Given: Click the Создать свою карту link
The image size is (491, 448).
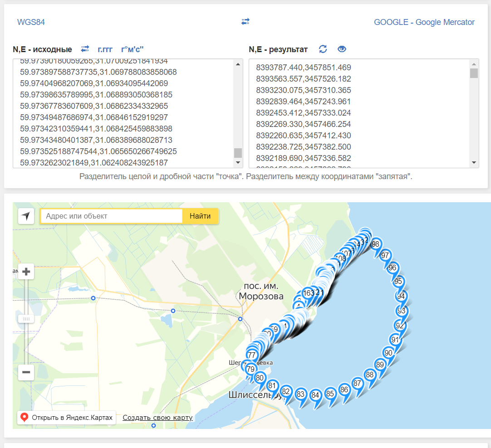Looking at the screenshot, I should (157, 418).
